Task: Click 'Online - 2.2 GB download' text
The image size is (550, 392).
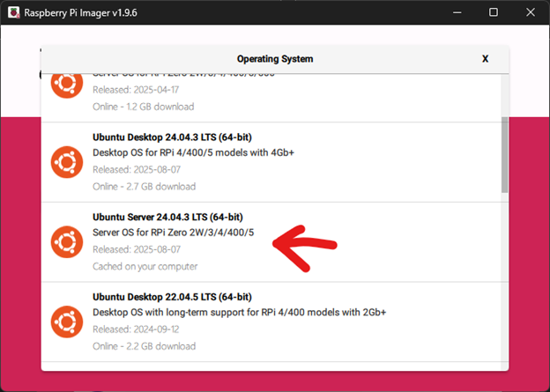Action: (145, 346)
